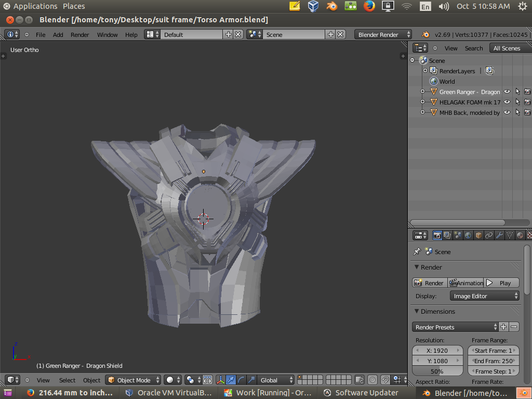Open the Object Mode dropdown
The height and width of the screenshot is (399, 532).
(133, 380)
